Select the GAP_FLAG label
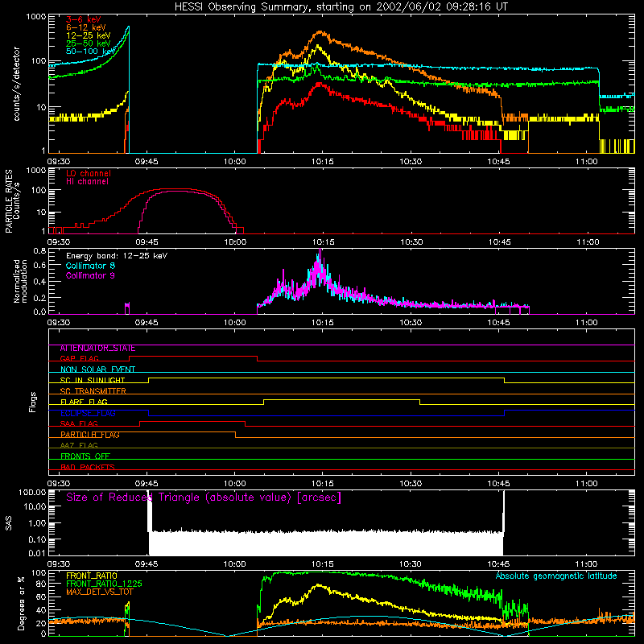Image resolution: width=644 pixels, height=644 pixels. [x=79, y=359]
